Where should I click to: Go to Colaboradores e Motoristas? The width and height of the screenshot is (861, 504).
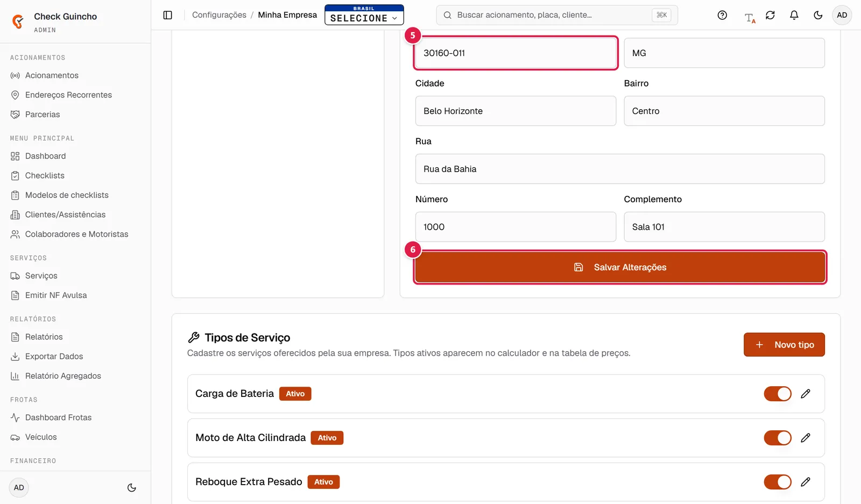tap(75, 234)
